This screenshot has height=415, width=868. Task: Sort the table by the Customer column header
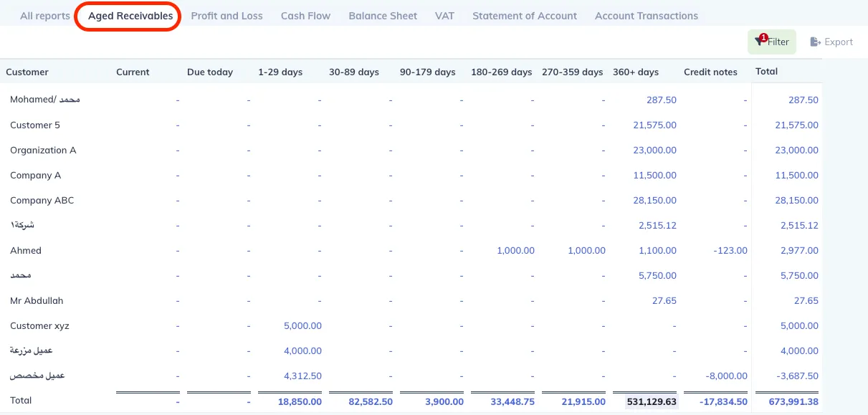pos(27,72)
